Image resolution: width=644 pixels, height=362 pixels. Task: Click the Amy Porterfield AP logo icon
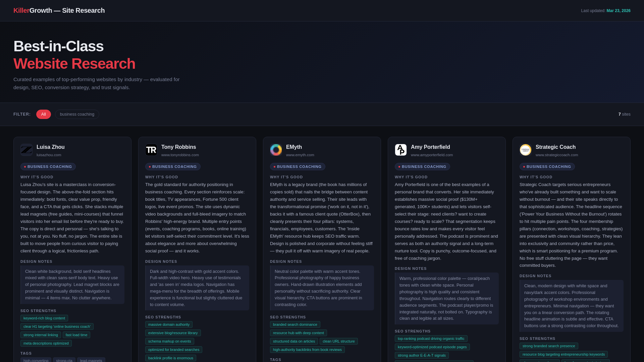click(x=401, y=150)
